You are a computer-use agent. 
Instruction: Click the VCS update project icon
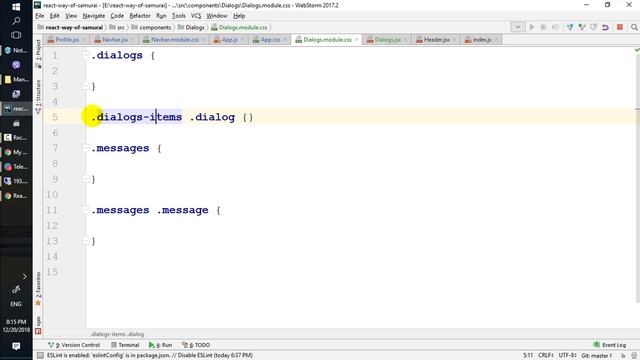[570, 27]
